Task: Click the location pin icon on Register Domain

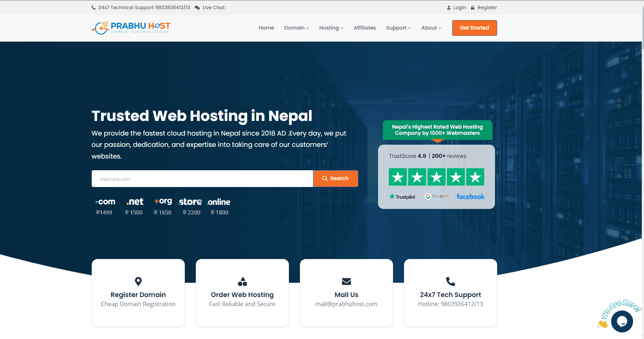Action: pos(138,281)
